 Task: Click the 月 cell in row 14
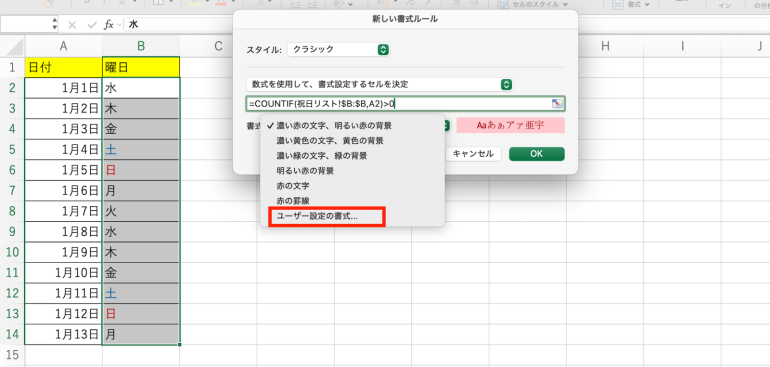pyautogui.click(x=141, y=335)
